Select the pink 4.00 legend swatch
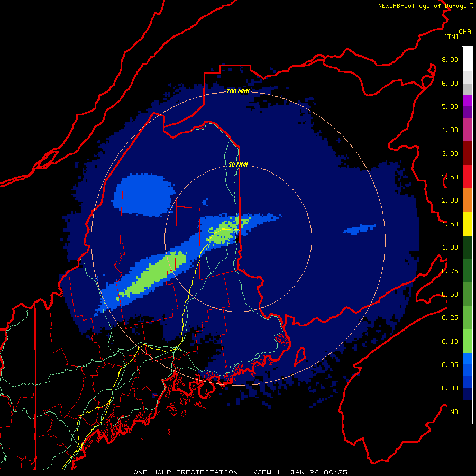The image size is (476, 476). (467, 130)
